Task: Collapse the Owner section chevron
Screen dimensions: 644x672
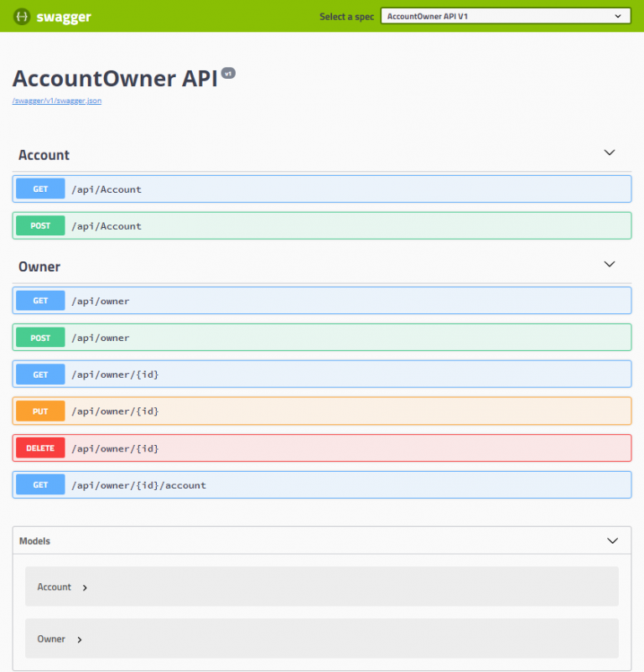Action: click(x=610, y=265)
